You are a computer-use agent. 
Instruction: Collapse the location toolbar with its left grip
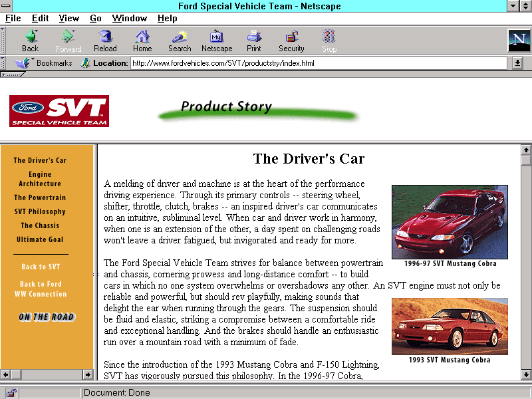pos(3,63)
